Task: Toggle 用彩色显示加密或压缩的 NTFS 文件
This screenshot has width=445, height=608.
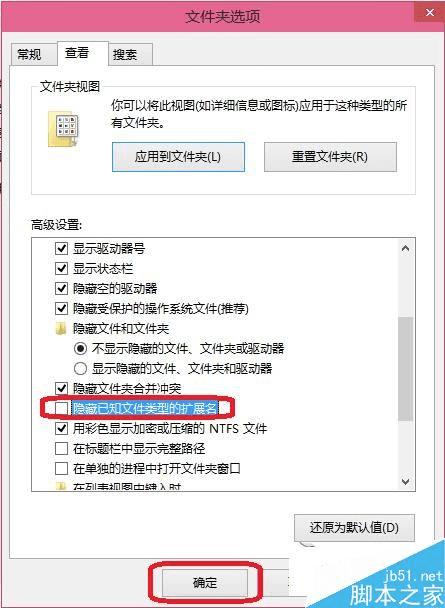Action: [x=61, y=429]
